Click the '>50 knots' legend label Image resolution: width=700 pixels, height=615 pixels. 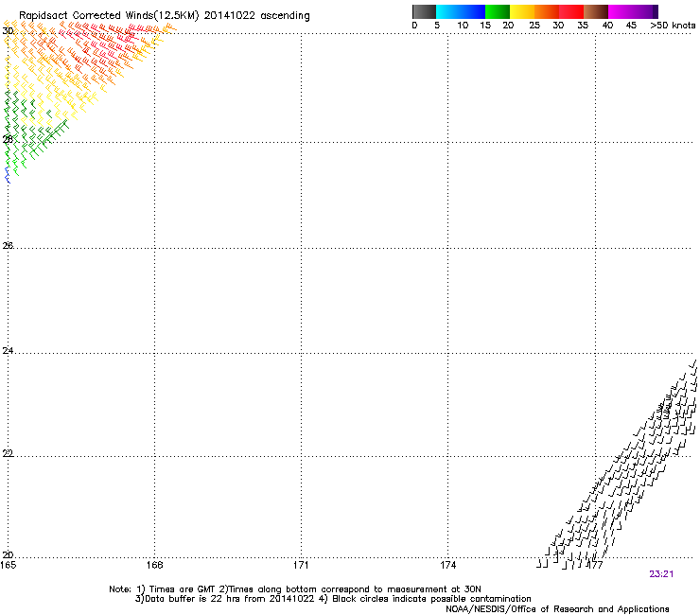[x=673, y=26]
